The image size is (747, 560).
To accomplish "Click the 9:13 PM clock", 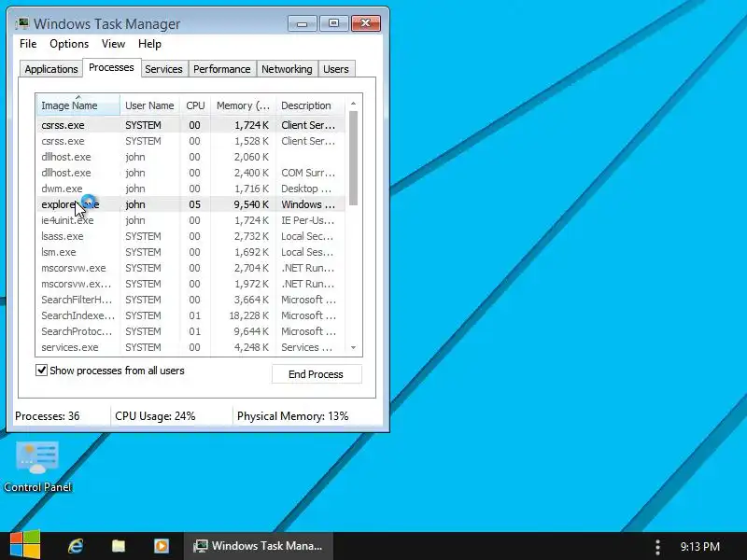I will 699,546.
